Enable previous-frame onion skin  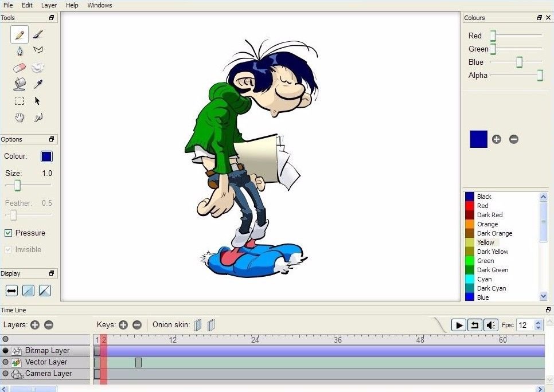(198, 325)
